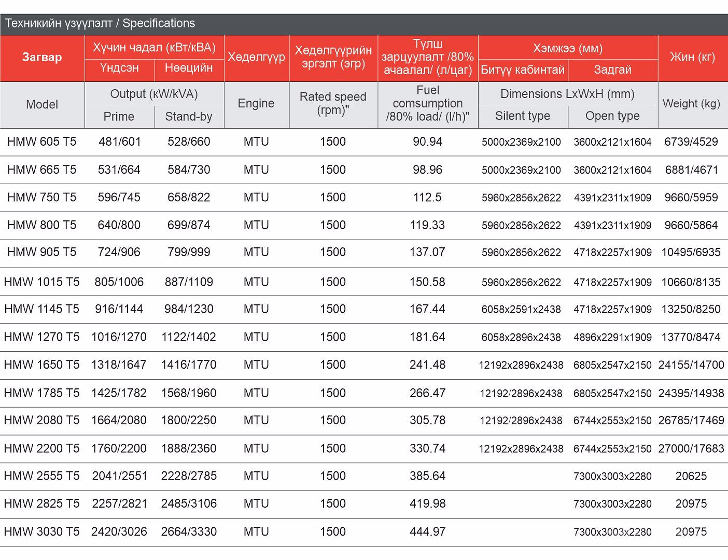Click the weight value 13250/8250
The image size is (728, 560).
tap(691, 309)
